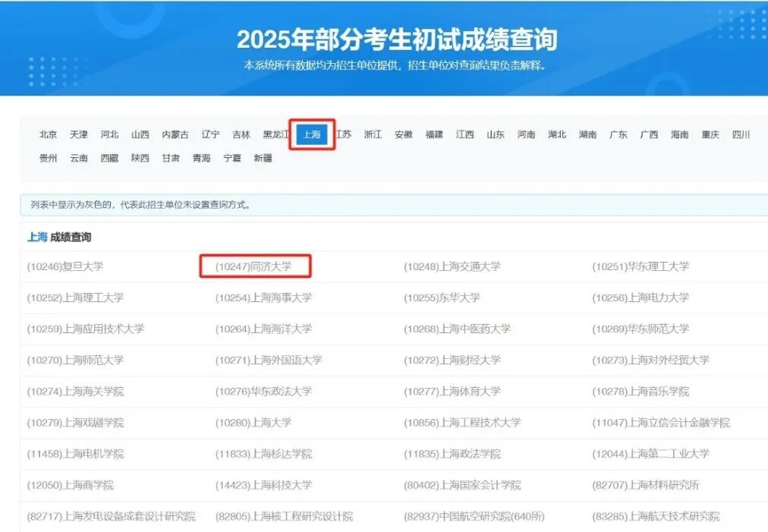Select the 西藏 province tab
Screen dimensions: 768x532
[109, 159]
